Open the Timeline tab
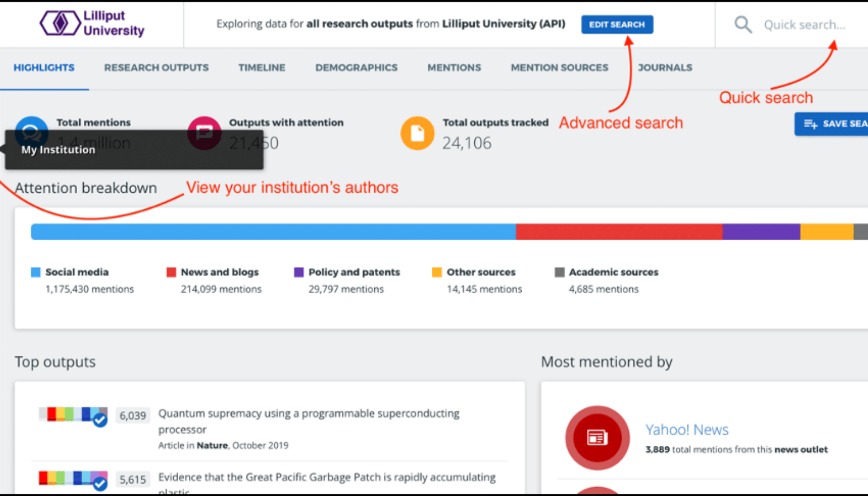This screenshot has width=868, height=496. 262,68
